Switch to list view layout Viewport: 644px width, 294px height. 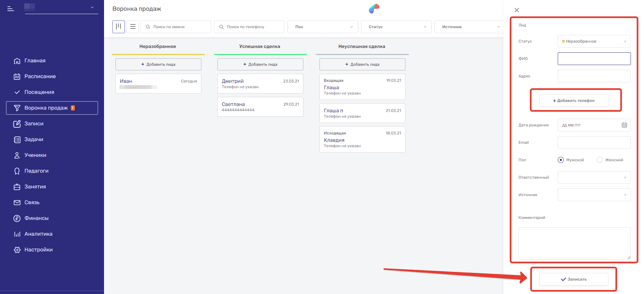[133, 27]
